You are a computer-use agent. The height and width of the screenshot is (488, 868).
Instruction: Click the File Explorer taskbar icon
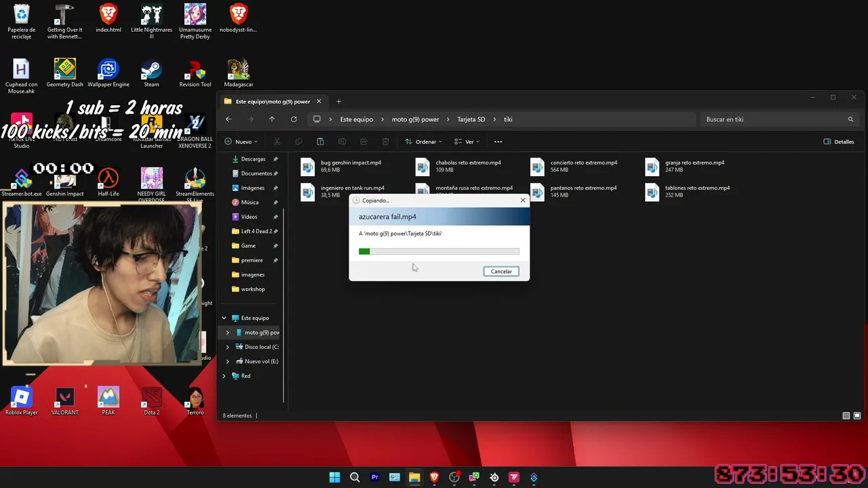[414, 477]
